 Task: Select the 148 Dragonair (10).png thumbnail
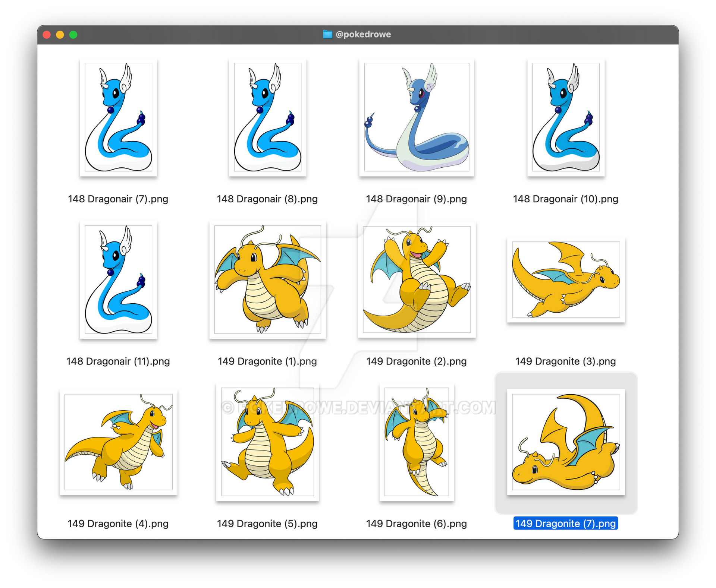click(566, 117)
